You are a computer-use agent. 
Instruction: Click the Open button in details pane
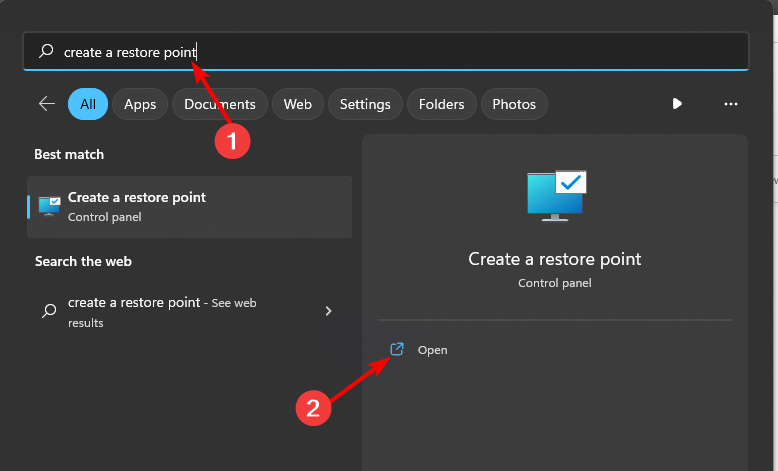pos(432,350)
